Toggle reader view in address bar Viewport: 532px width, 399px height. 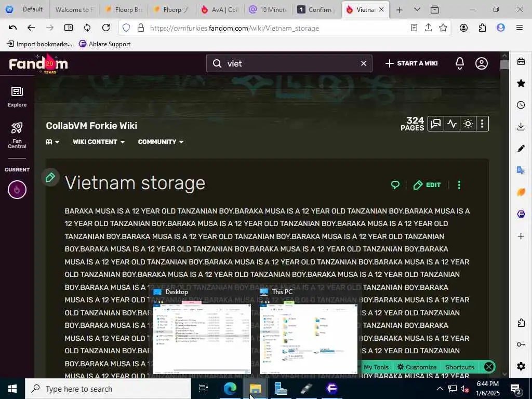(x=414, y=28)
